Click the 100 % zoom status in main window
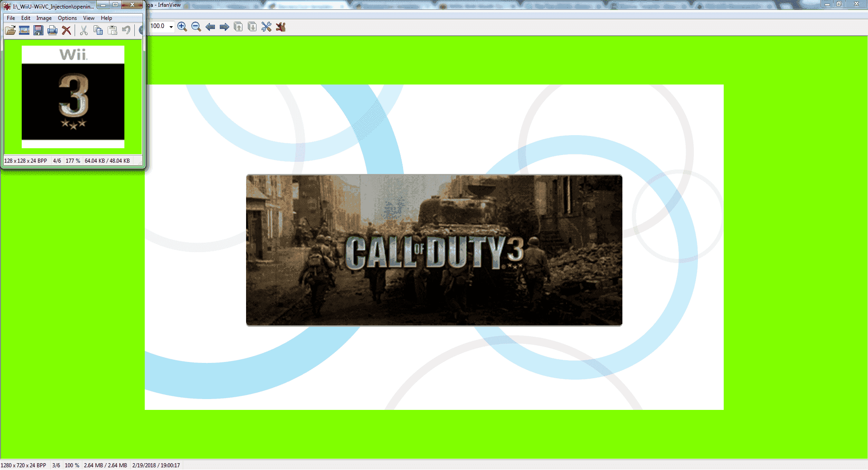The image size is (868, 470). (72, 465)
